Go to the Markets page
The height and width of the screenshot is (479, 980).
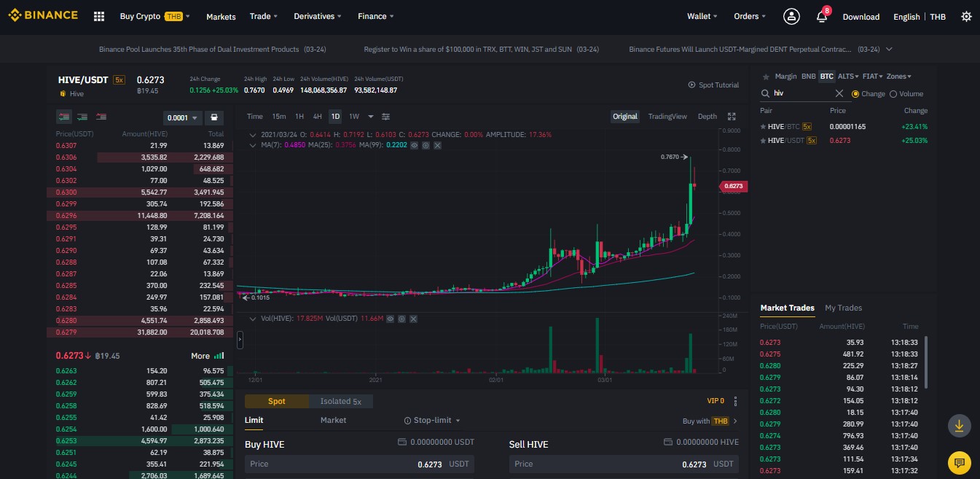coord(221,16)
